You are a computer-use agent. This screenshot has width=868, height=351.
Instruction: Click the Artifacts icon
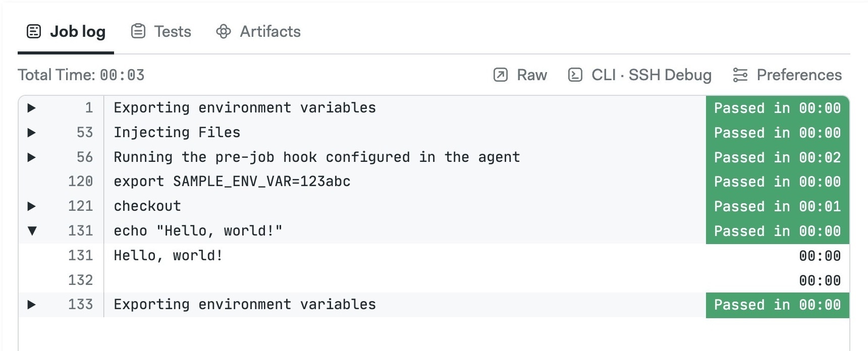point(224,32)
